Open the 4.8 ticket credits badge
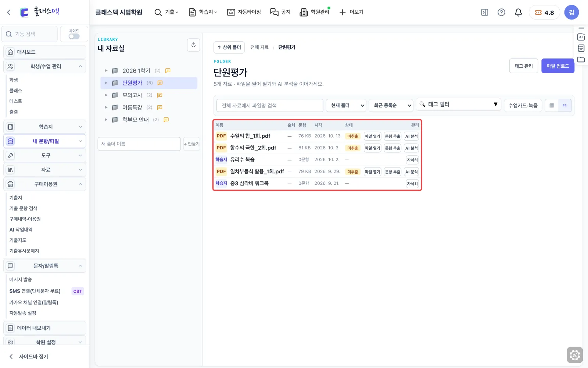Screen dimensions: 588x368 [544, 13]
